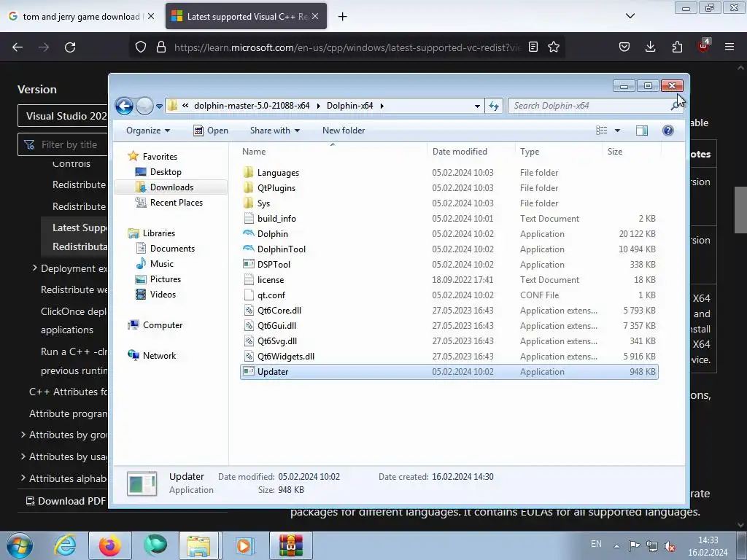Open a new Firefox tab
This screenshot has height=560, width=747.
point(342,17)
